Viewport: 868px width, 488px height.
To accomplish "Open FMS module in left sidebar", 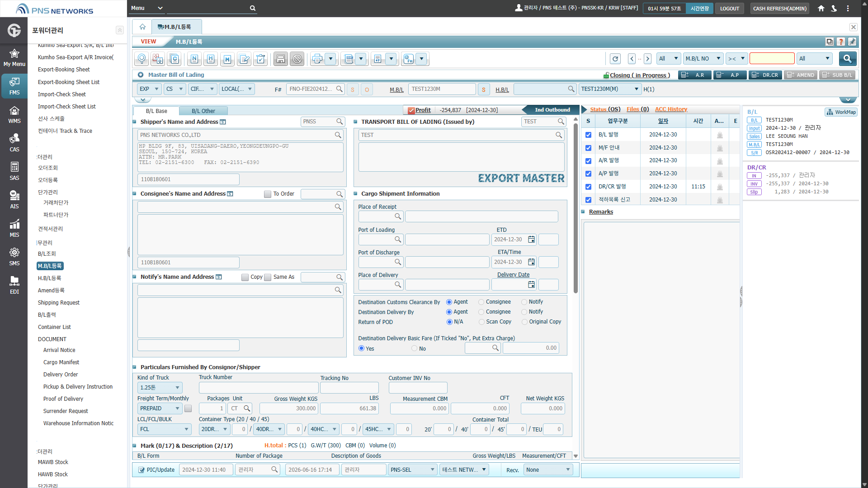I will pyautogui.click(x=14, y=86).
